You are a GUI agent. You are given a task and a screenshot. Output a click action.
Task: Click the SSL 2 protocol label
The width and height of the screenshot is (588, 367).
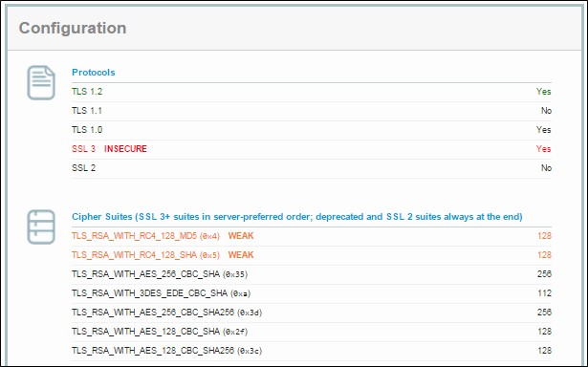coord(83,168)
